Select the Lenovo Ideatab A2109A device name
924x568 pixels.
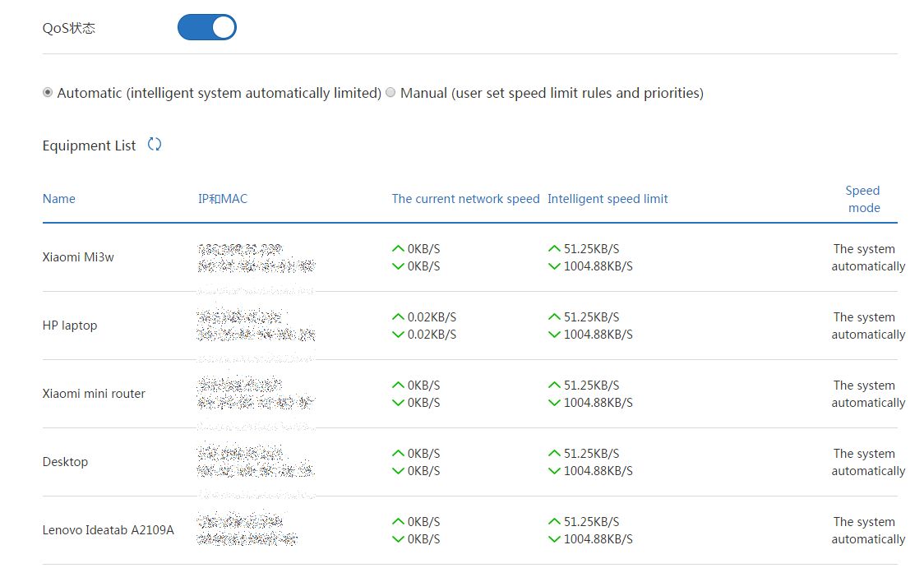[x=109, y=530]
